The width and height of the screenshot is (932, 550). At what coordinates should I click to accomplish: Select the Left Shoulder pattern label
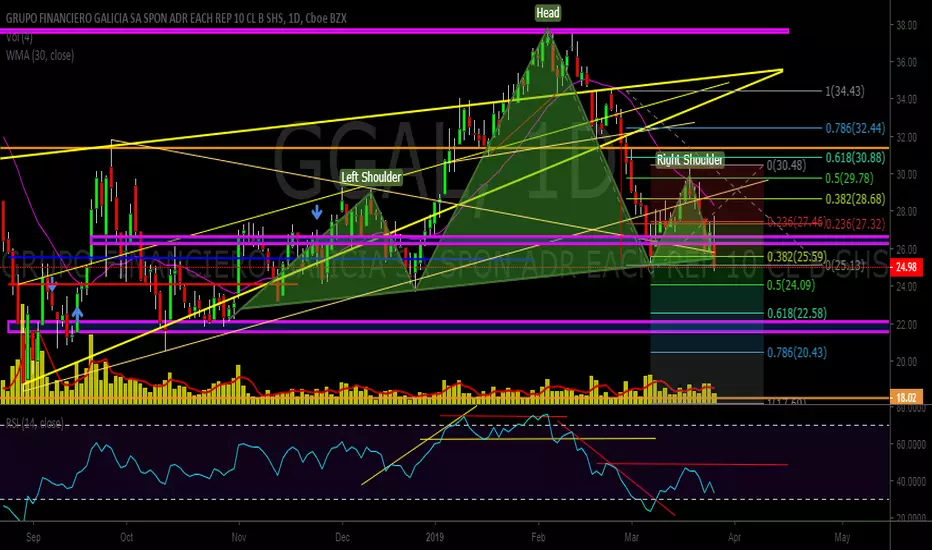tap(371, 177)
